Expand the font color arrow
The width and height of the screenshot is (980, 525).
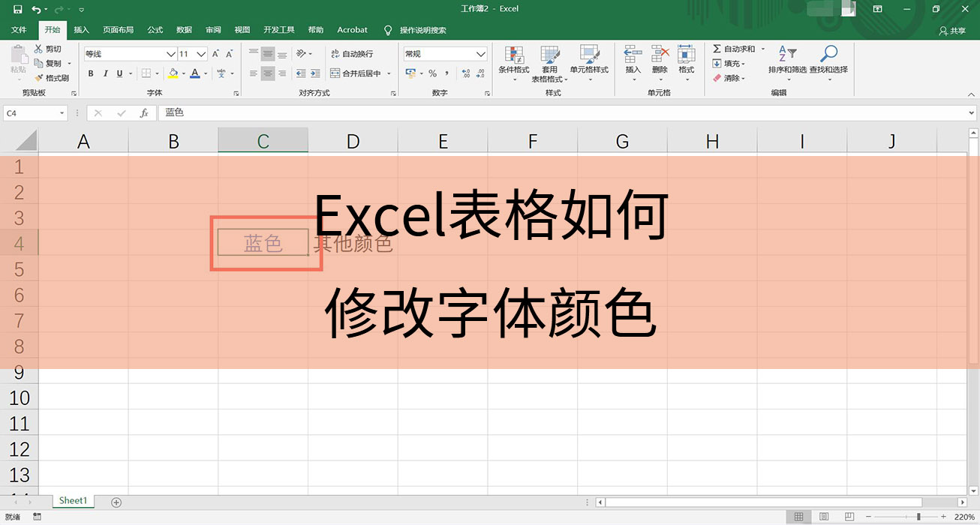206,73
